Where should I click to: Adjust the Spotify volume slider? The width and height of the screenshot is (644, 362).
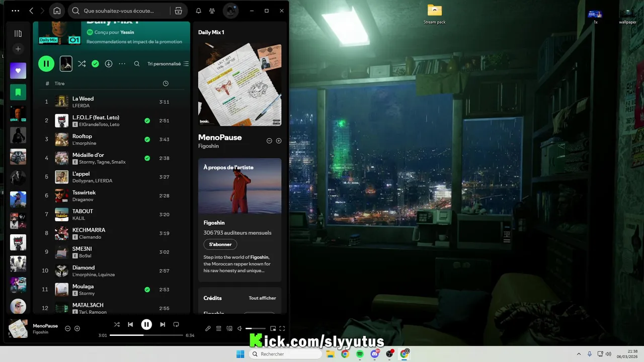255,328
